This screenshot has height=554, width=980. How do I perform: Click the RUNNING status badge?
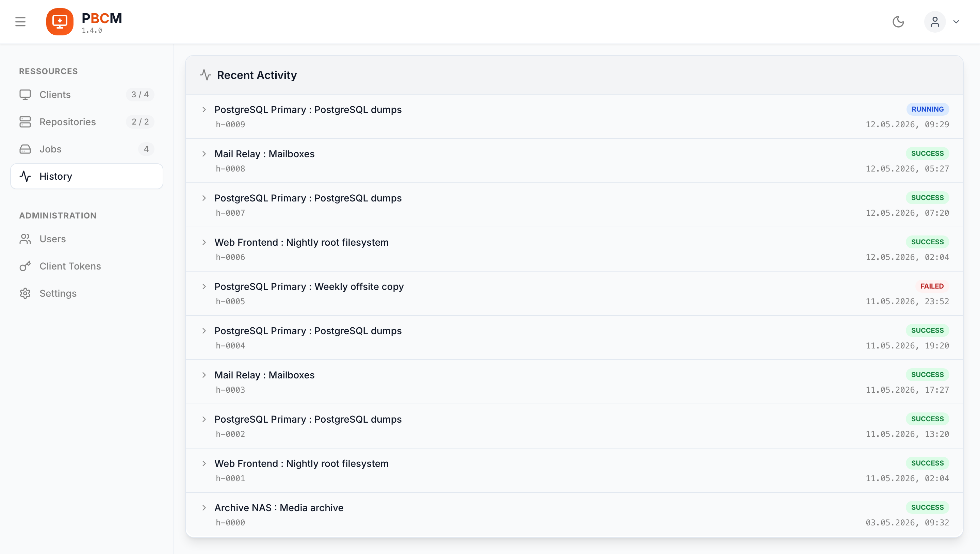tap(928, 109)
